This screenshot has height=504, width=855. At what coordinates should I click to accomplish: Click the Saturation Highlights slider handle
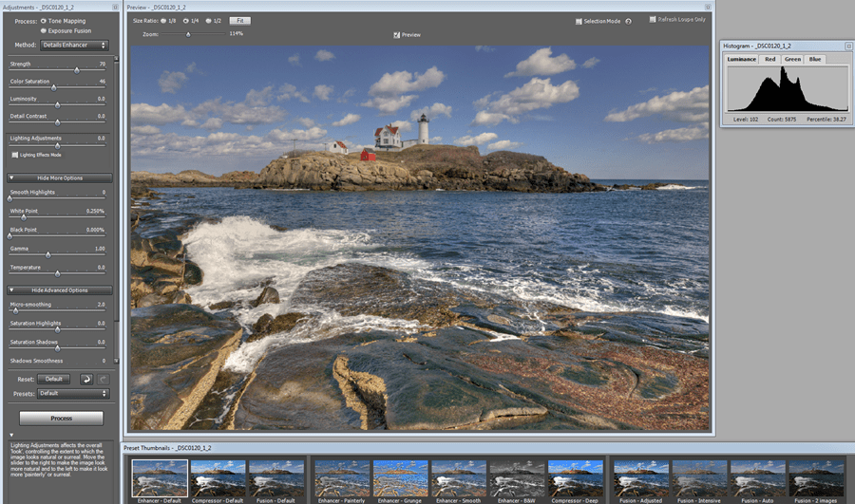57,329
